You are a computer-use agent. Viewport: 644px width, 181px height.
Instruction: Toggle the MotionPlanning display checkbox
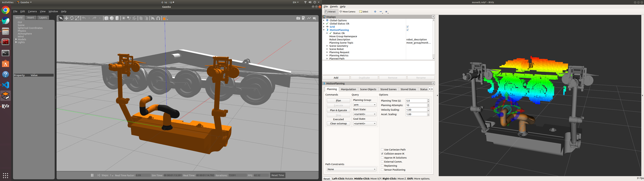(408, 30)
